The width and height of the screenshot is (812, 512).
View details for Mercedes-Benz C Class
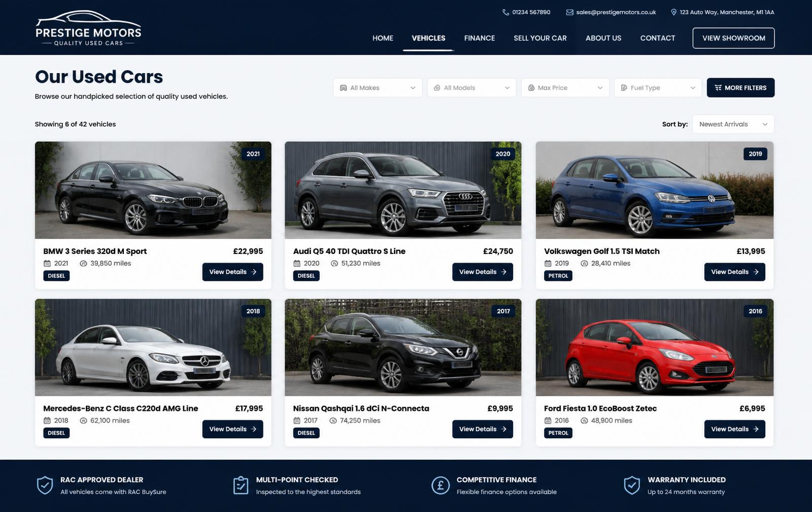232,429
